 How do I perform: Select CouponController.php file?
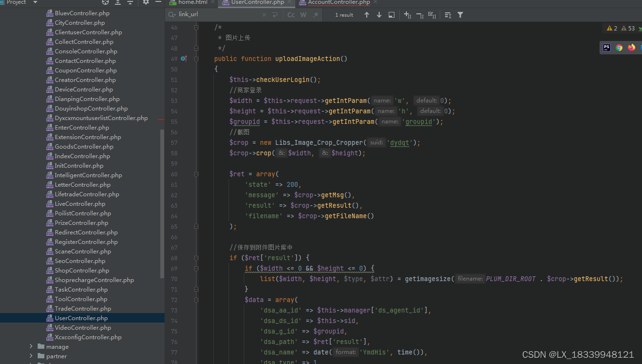click(86, 70)
